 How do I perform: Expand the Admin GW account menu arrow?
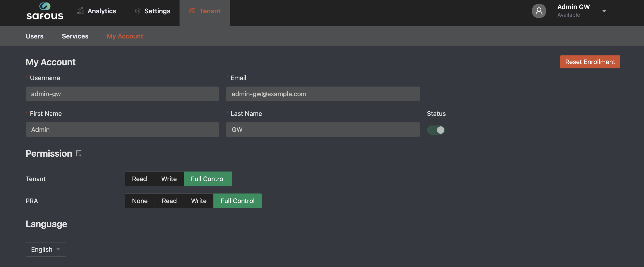point(604,11)
